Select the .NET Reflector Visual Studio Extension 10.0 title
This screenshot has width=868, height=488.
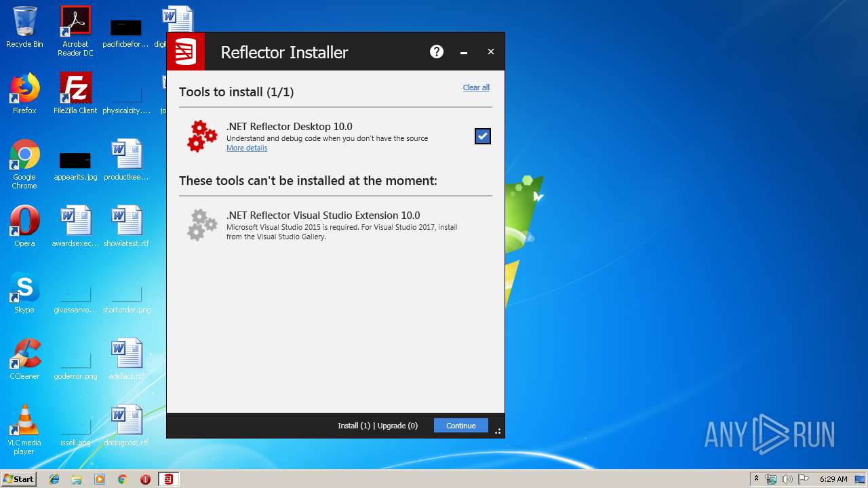click(x=323, y=216)
